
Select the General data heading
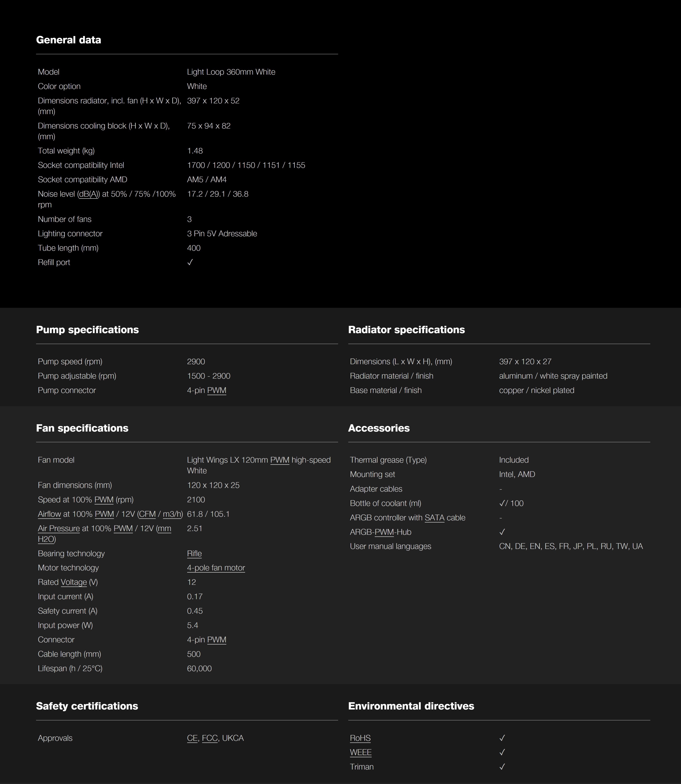point(68,40)
